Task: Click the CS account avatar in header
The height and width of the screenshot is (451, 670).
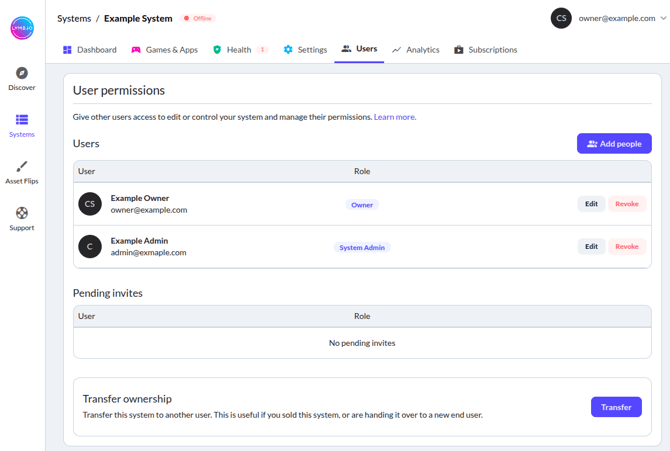Action: (x=561, y=18)
